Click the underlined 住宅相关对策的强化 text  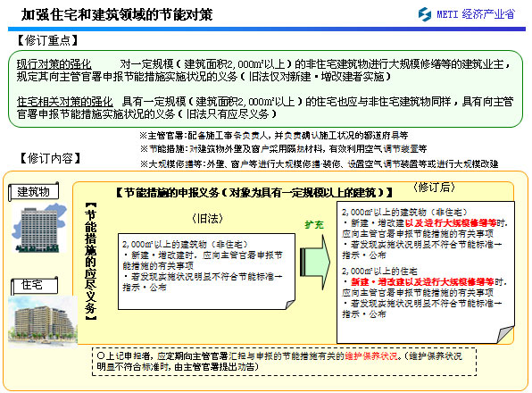[65, 102]
